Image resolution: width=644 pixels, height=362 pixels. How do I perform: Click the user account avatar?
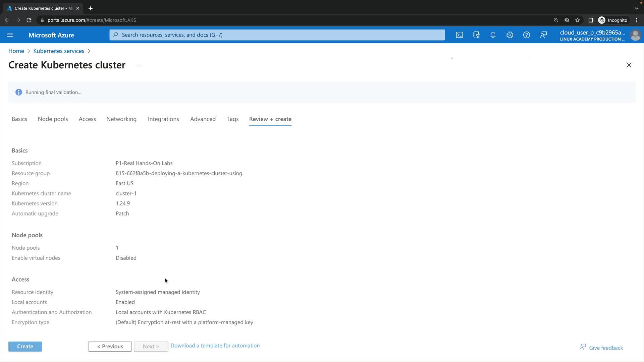point(635,35)
